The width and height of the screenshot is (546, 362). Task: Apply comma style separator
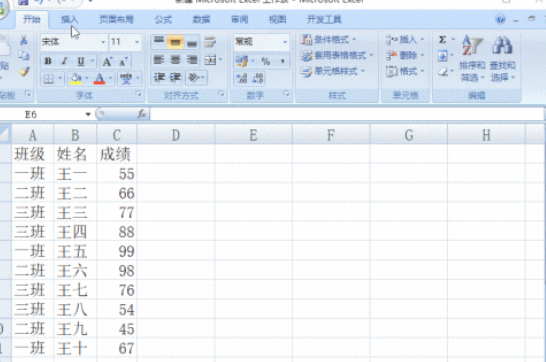[x=282, y=62]
